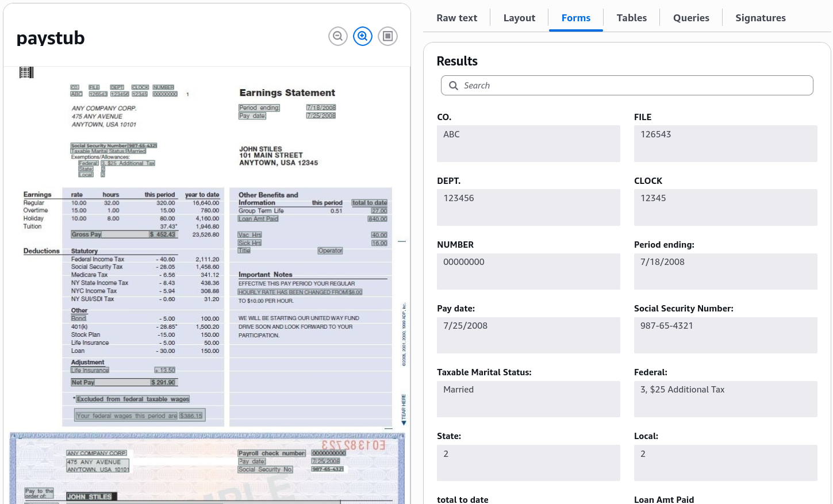Screen dimensions: 833x504
Task: Fit the paystub document to view
Action: [387, 36]
